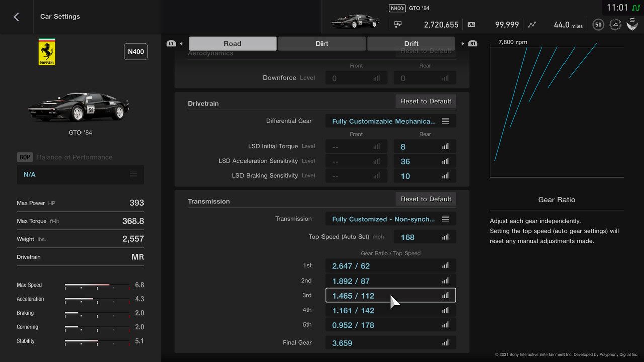Click the Max Power HP value 393
The height and width of the screenshot is (362, 644).
point(137,203)
